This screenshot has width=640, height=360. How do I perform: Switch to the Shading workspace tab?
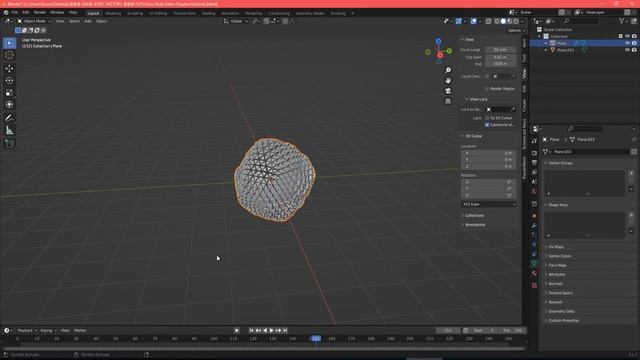[x=208, y=13]
